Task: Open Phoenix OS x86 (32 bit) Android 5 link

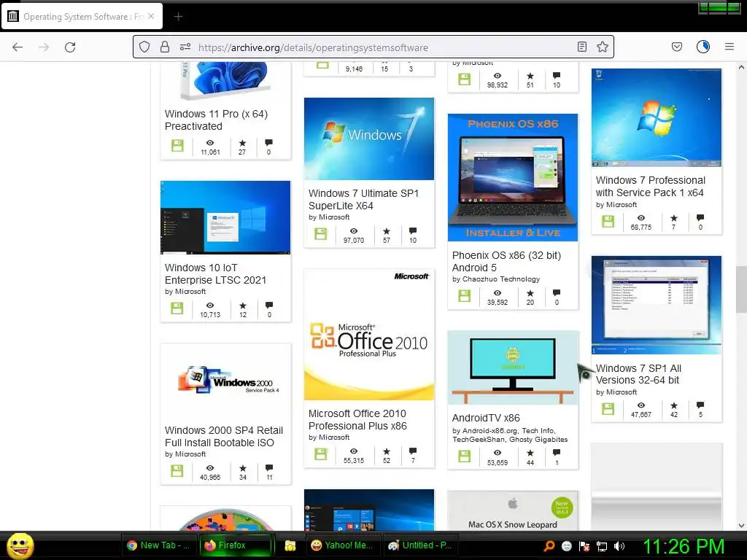Action: coord(506,262)
